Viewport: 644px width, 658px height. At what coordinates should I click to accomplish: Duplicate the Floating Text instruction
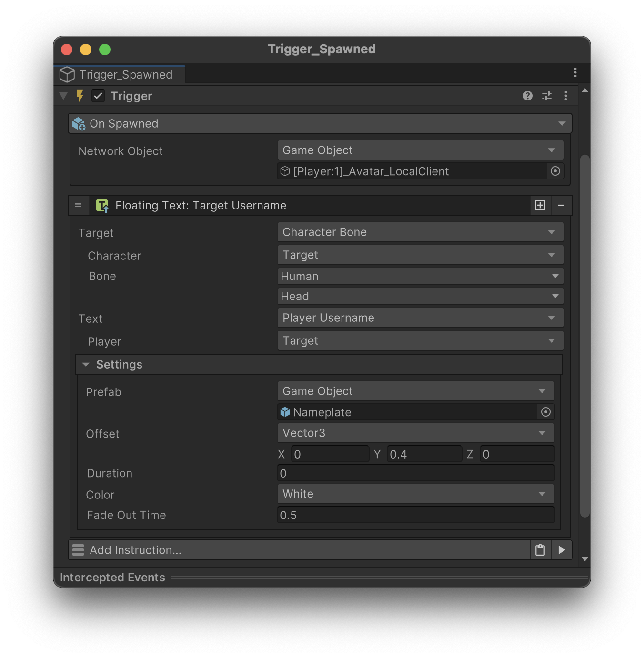(x=540, y=205)
